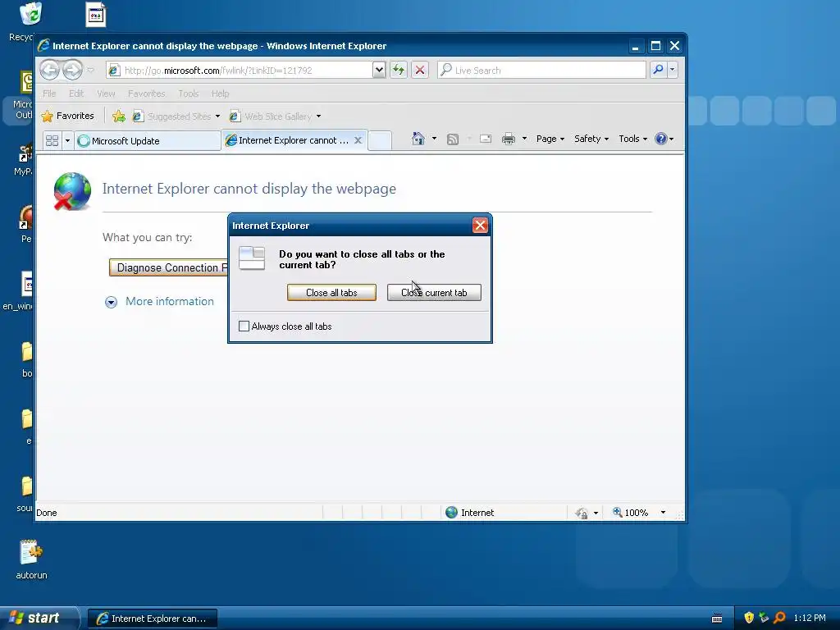Click the Live Search box
This screenshot has height=630, width=840.
[x=541, y=71]
